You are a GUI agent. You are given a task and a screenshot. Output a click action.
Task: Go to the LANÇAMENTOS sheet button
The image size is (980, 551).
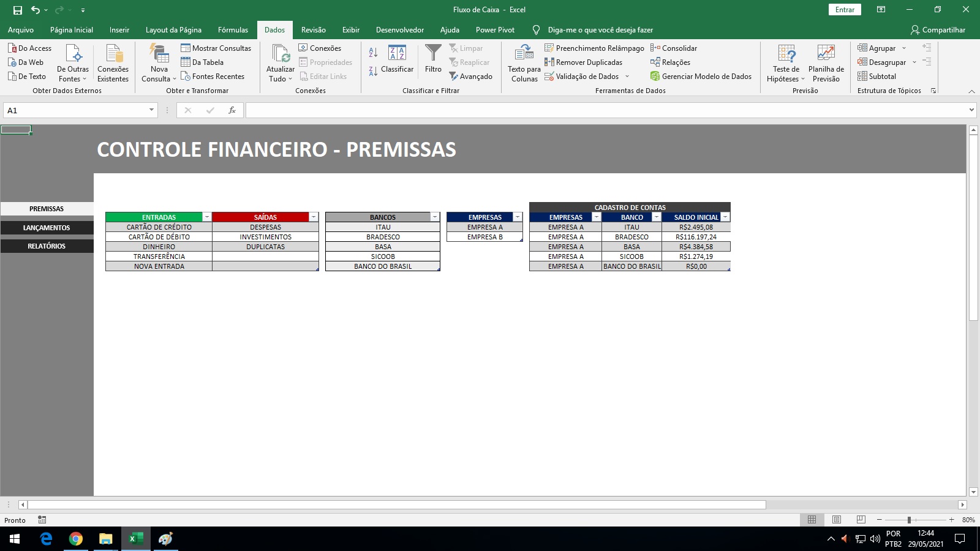(47, 228)
